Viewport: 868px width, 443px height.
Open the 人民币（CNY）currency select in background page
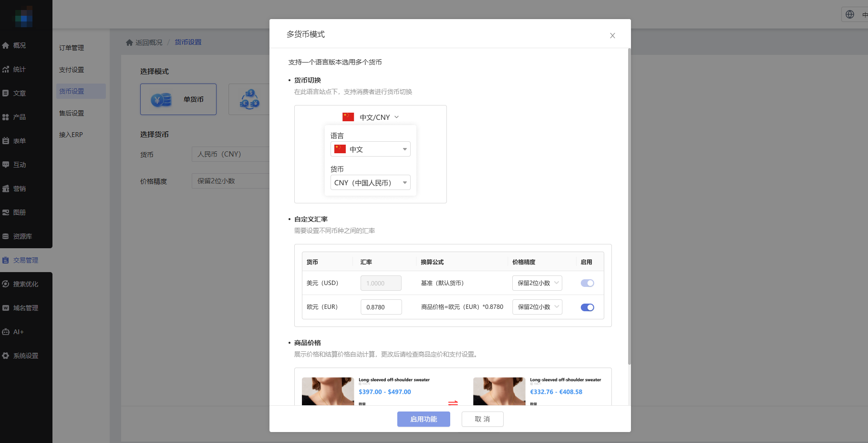231,154
